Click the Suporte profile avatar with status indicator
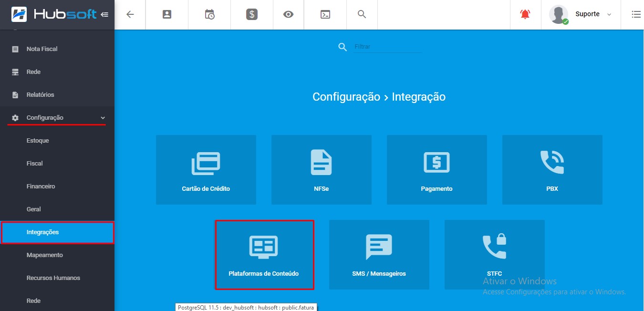Image resolution: width=644 pixels, height=311 pixels. pyautogui.click(x=558, y=14)
